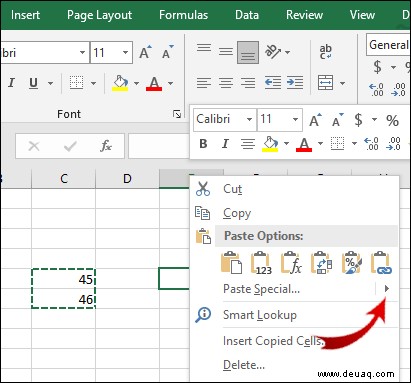Image resolution: width=411 pixels, height=383 pixels.
Task: Click Increase Decimal in ribbon
Action: [x=377, y=89]
